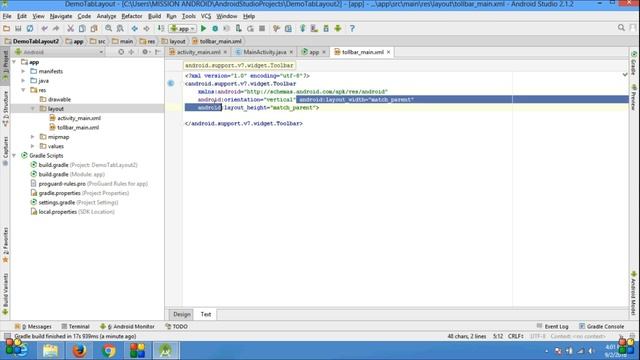Open the Build menu
The height and width of the screenshot is (360, 640).
tap(154, 16)
